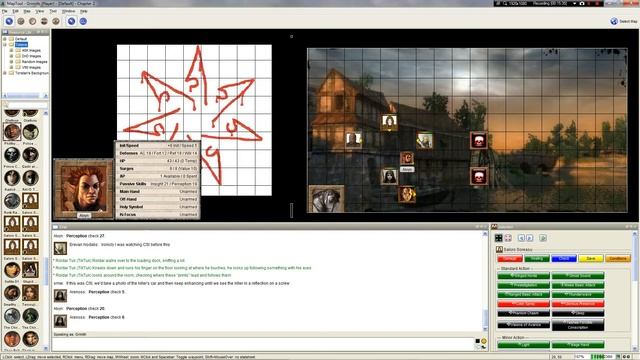Click the black grid icon in Selected panel
The image size is (640, 360).
(x=498, y=238)
